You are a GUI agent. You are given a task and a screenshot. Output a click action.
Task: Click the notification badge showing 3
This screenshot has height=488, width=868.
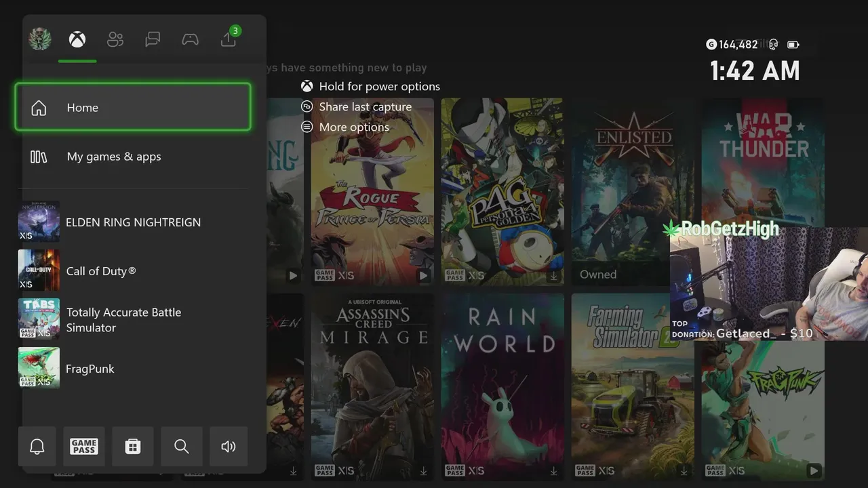[235, 30]
